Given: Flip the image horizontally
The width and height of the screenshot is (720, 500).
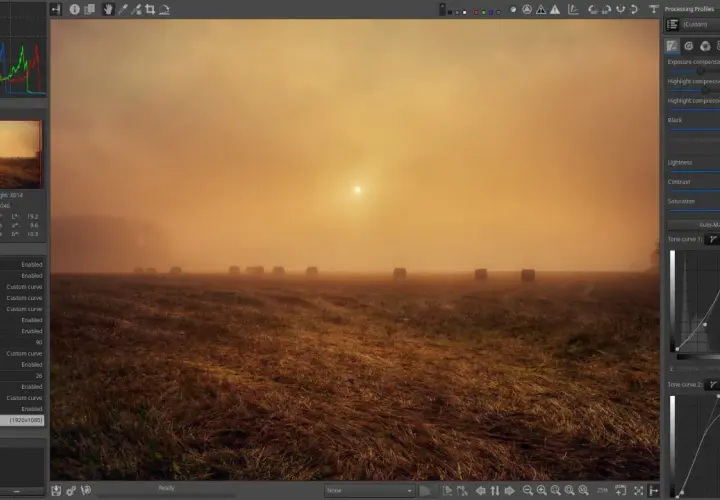Looking at the screenshot, I should [620, 9].
